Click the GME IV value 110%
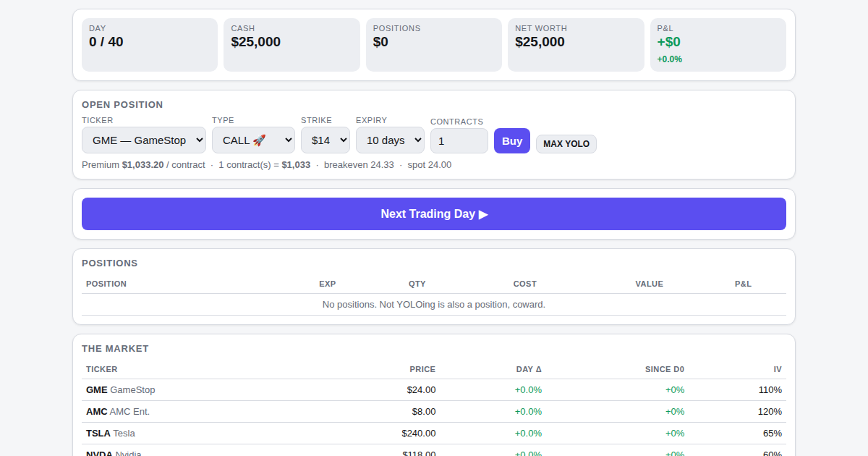The image size is (868, 456). pos(770,390)
